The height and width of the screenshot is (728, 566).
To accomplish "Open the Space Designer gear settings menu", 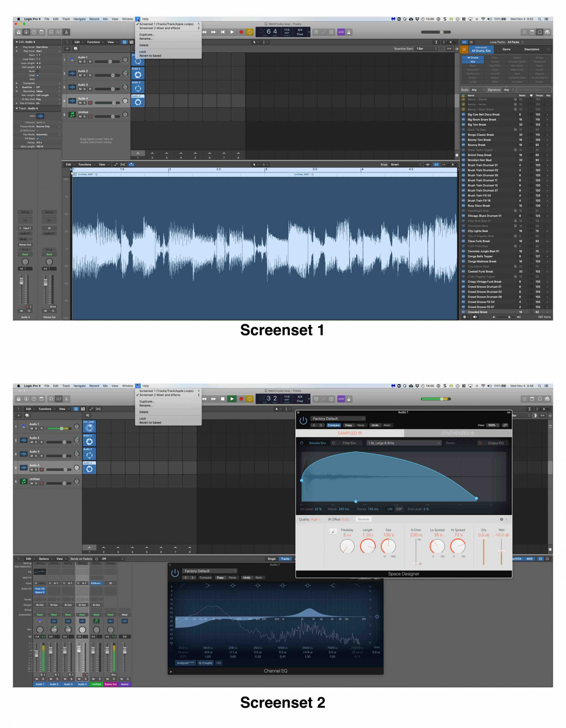I will pos(501,519).
